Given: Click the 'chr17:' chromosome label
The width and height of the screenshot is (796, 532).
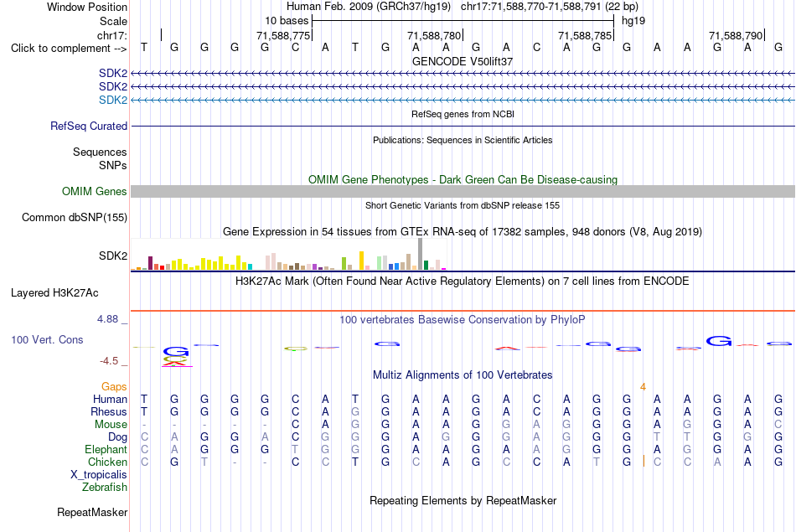Looking at the screenshot, I should pos(112,35).
